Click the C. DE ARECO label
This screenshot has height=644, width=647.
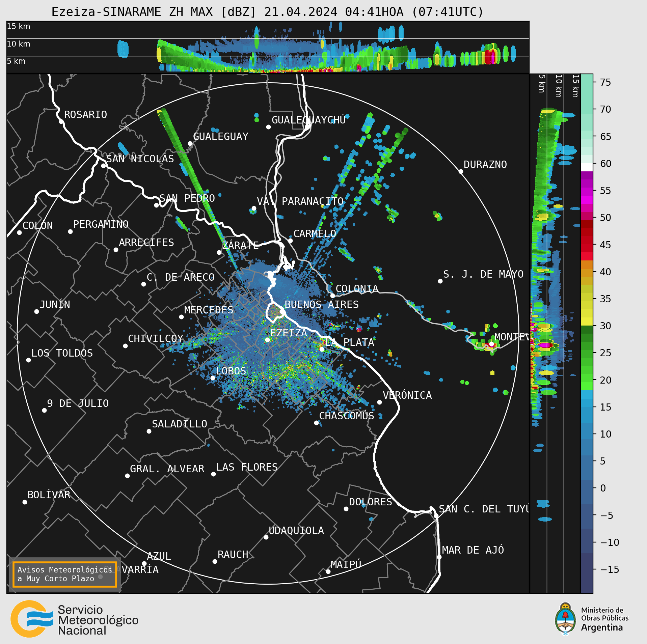coord(181,277)
